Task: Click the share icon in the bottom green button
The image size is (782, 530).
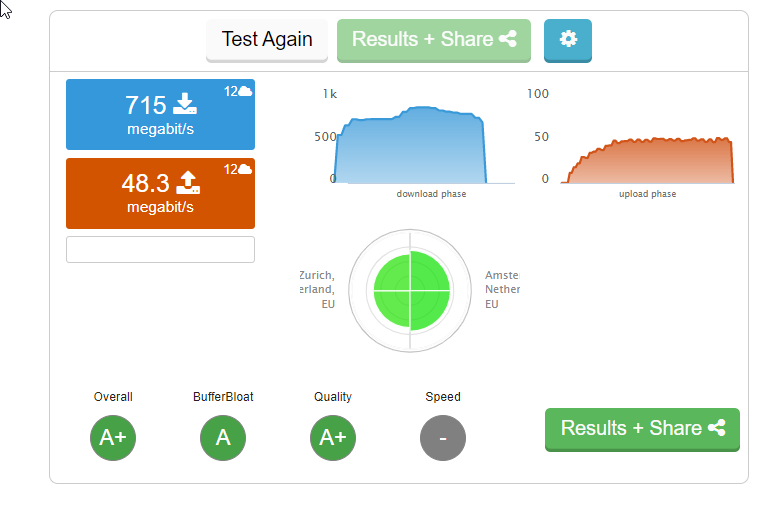Action: tap(716, 428)
